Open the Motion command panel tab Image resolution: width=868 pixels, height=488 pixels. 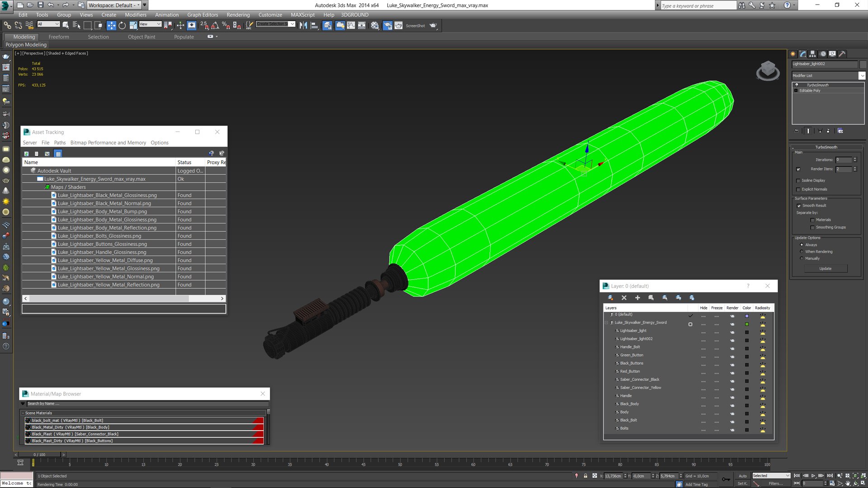[x=823, y=54]
